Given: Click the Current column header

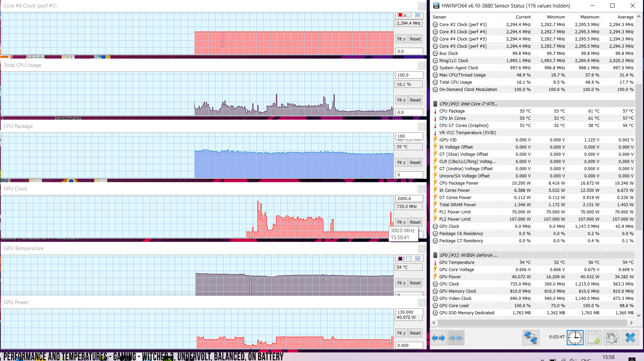Looking at the screenshot, I should [x=515, y=17].
